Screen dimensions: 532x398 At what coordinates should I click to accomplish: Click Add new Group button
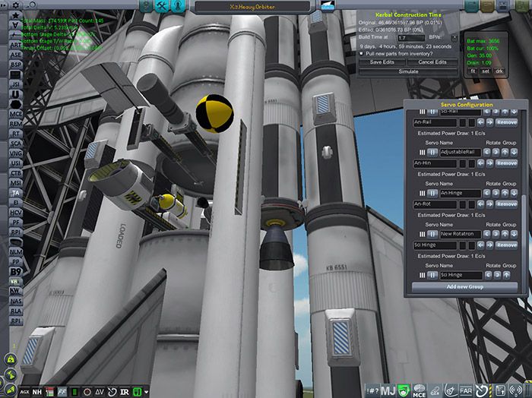pyautogui.click(x=464, y=287)
